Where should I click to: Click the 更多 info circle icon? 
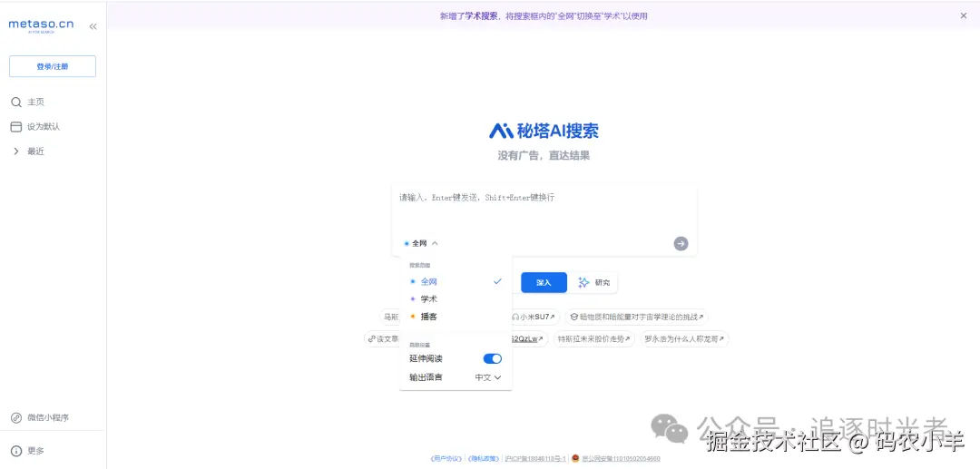(16, 451)
